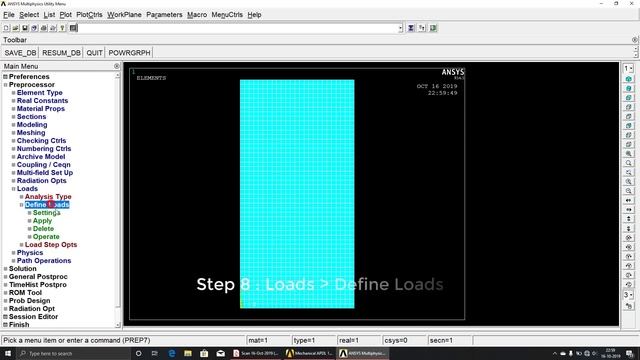This screenshot has height=360, width=640.
Task: Click Main Menu vertical scrollbar
Action: click(118, 200)
